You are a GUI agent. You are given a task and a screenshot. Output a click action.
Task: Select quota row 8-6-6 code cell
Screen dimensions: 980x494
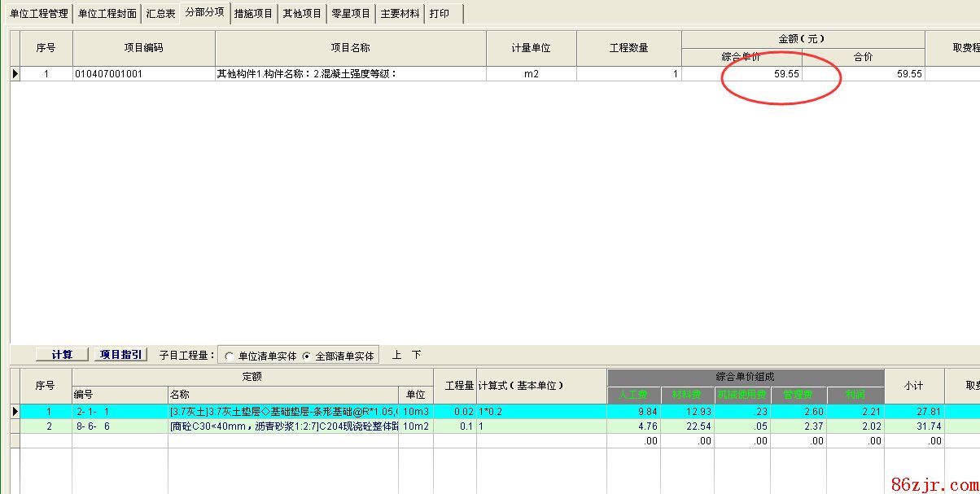[x=120, y=426]
